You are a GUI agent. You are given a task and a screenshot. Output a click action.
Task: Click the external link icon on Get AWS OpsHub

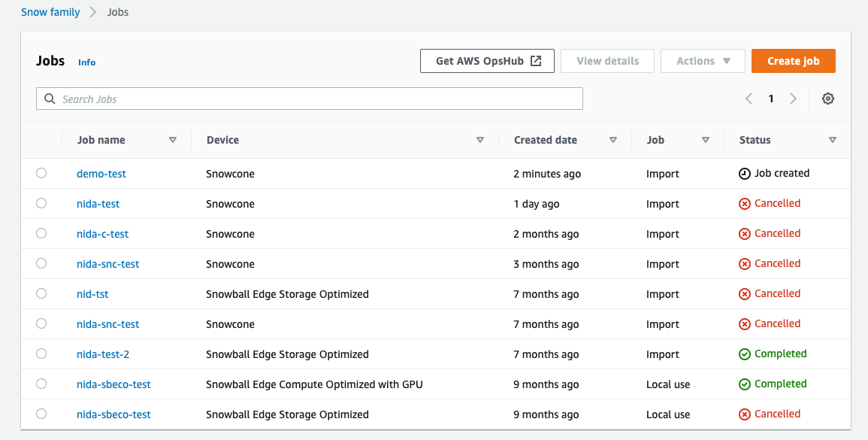(x=536, y=61)
